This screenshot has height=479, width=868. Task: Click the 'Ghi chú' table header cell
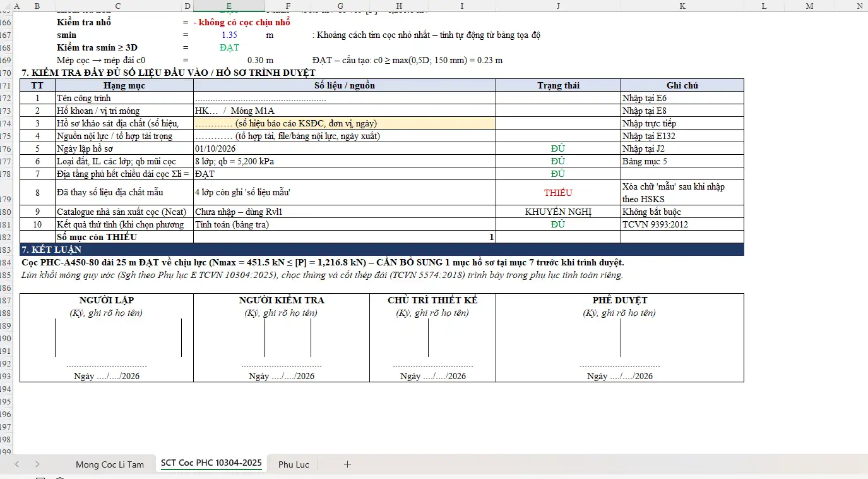(682, 85)
